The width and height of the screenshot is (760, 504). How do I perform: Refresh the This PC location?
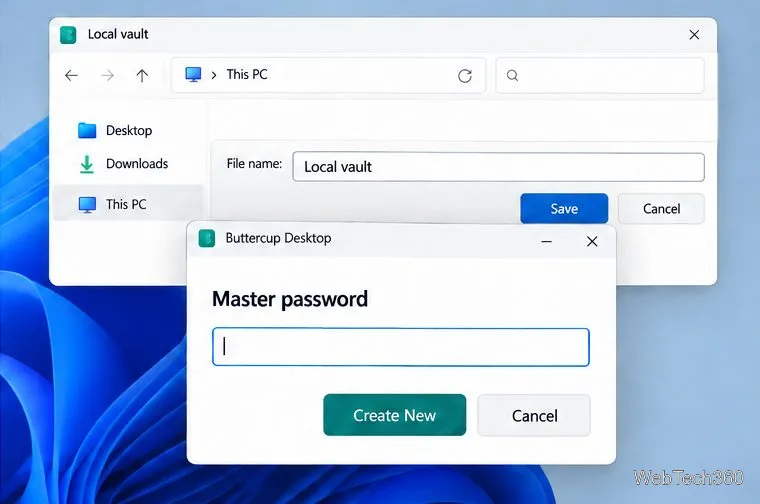465,76
